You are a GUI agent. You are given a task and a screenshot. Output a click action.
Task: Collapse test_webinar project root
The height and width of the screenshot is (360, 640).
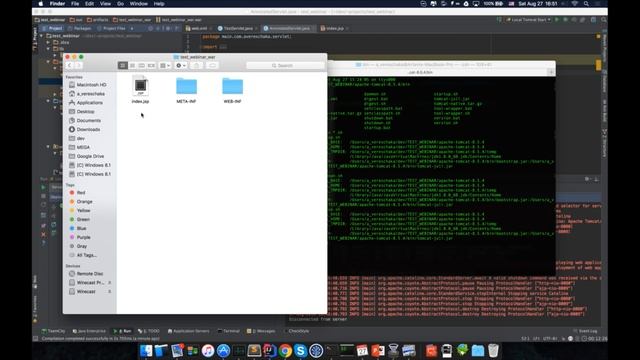point(42,36)
